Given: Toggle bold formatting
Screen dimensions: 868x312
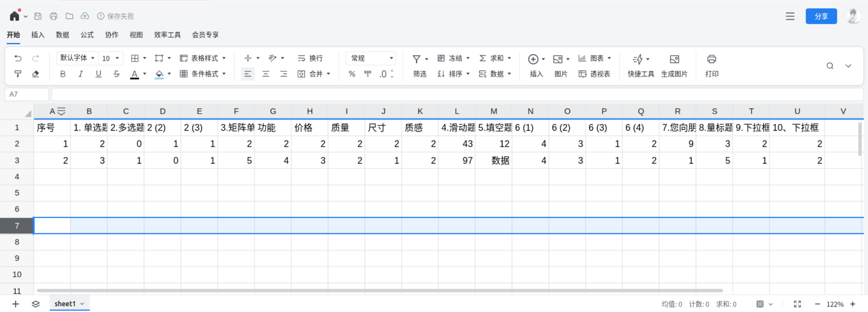Looking at the screenshot, I should click(63, 74).
